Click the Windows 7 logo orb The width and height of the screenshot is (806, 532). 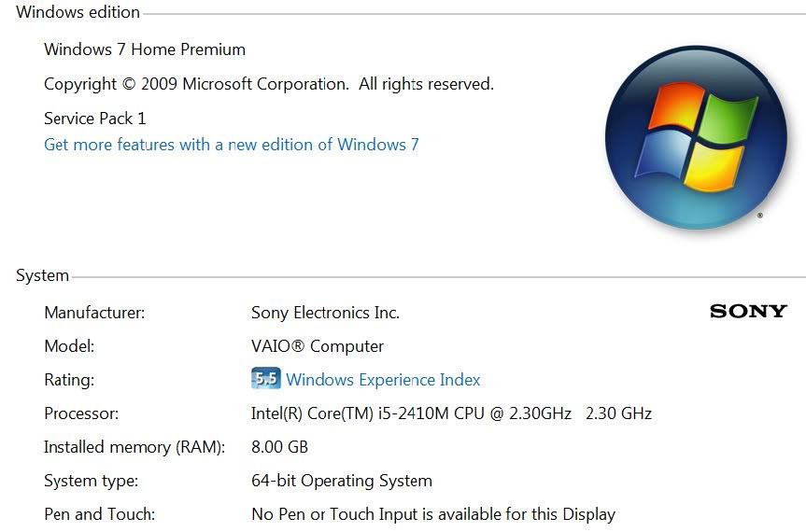click(696, 137)
